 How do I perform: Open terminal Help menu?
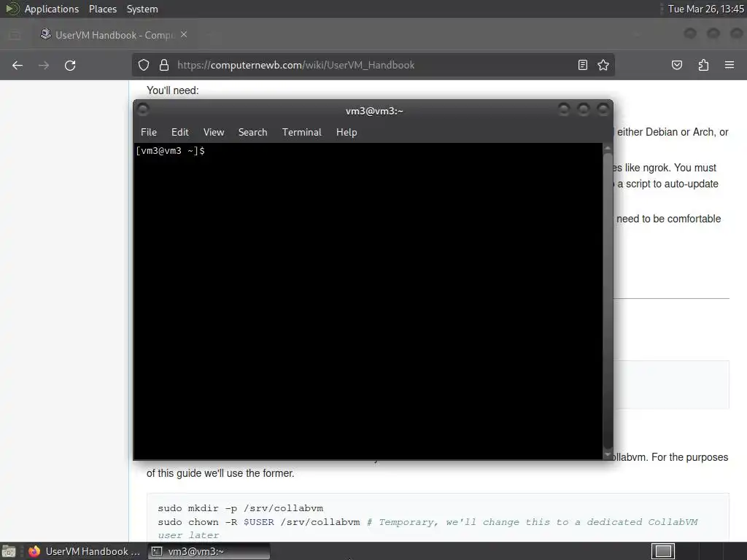347,133
